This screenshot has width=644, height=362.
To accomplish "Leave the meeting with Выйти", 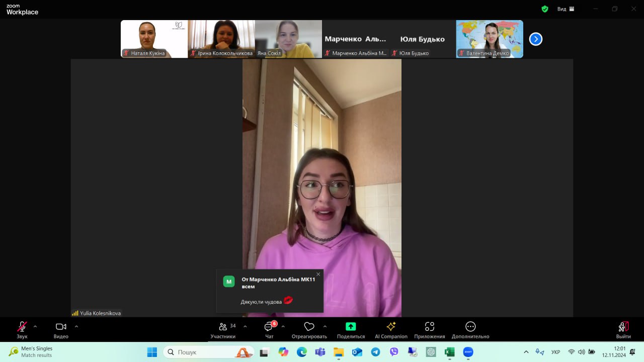I will [623, 330].
